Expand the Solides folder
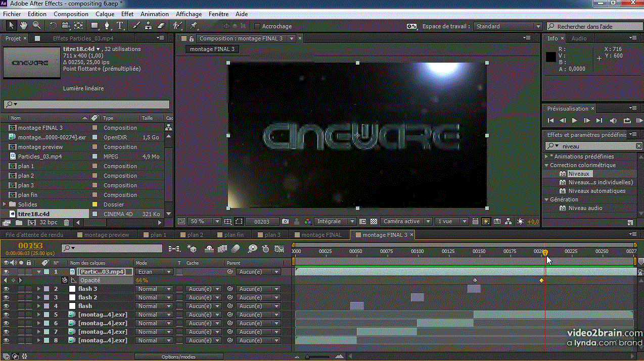644x361 pixels. click(x=5, y=204)
